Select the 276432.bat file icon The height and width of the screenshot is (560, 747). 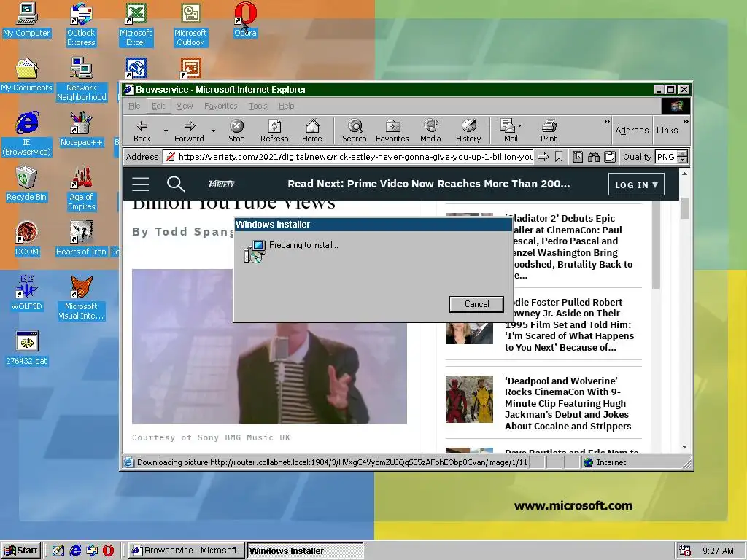point(27,348)
